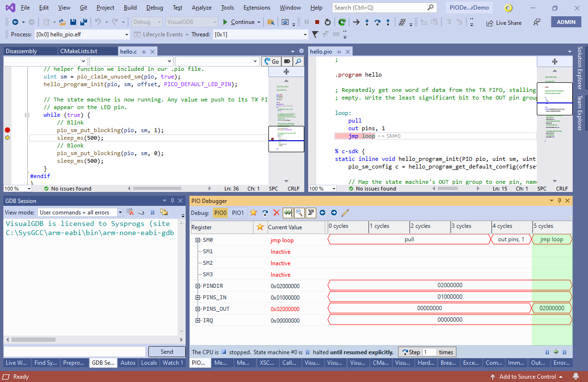Click the ADMIN account button
Viewport: 588px width, 382px height.
pos(566,22)
